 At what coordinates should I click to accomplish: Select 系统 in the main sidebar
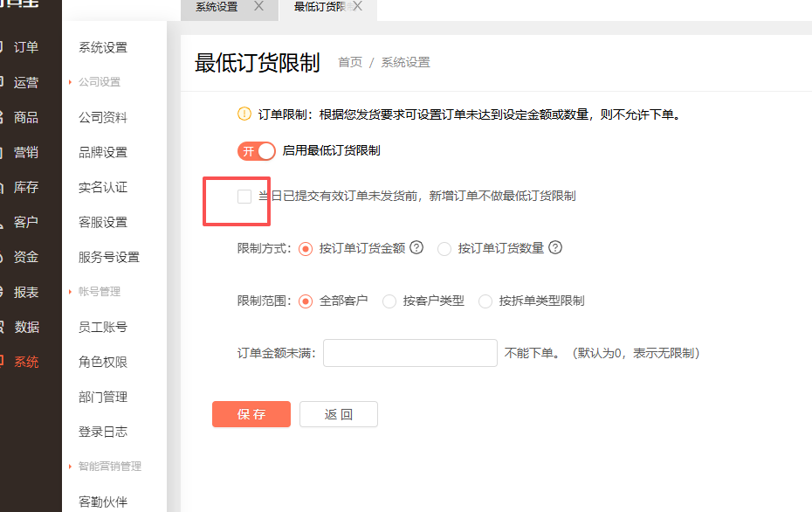tap(26, 362)
